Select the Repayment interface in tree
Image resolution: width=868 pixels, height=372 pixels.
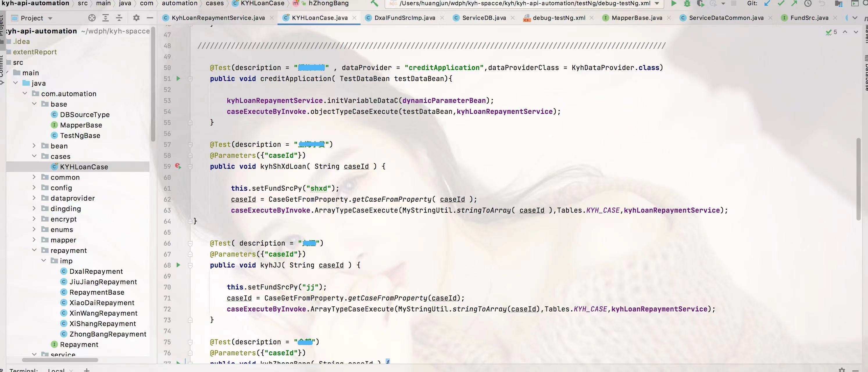pyautogui.click(x=79, y=344)
